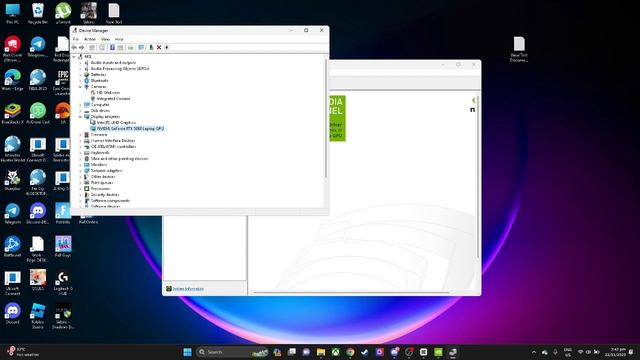Expand Audio inputs and outputs node
The width and height of the screenshot is (640, 360).
click(80, 63)
